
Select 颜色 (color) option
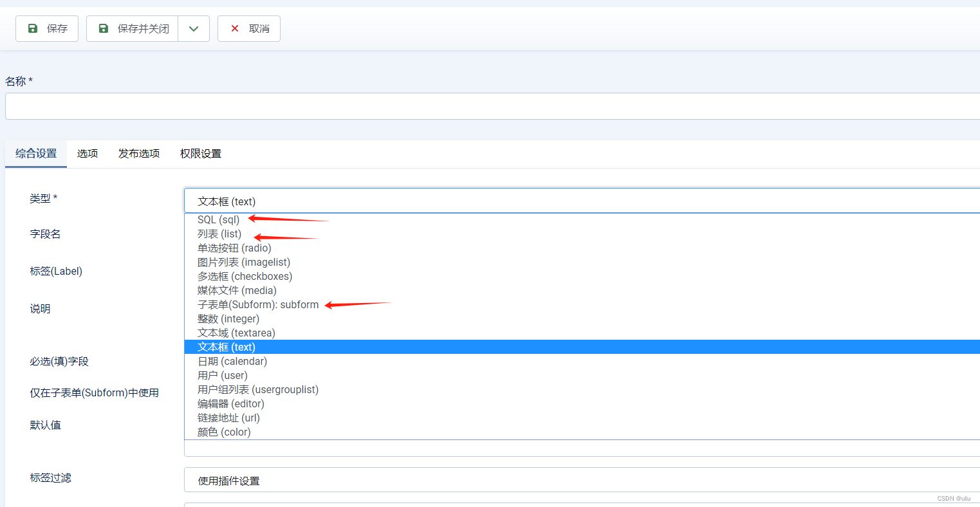pos(582,432)
